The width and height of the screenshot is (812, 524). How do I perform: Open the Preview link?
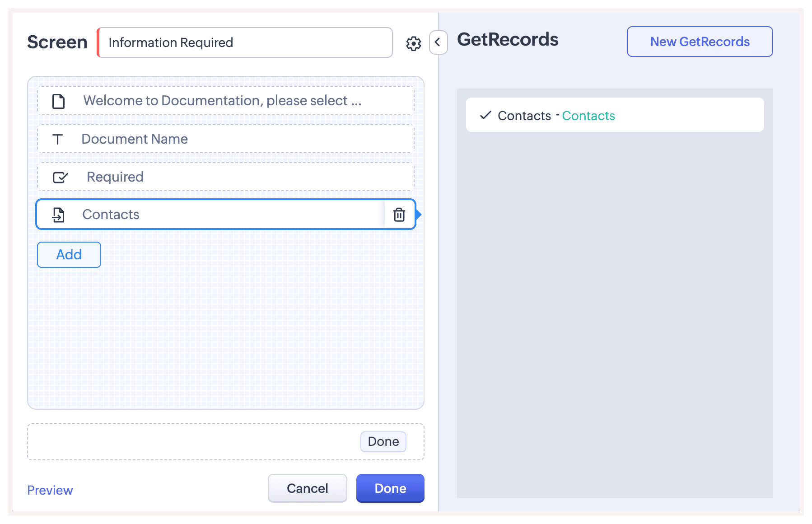(x=50, y=490)
